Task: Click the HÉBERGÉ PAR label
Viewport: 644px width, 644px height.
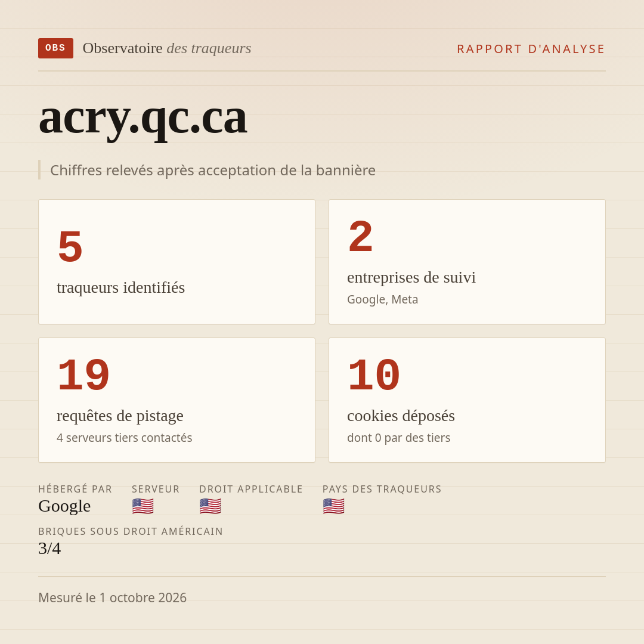Action: tap(75, 489)
